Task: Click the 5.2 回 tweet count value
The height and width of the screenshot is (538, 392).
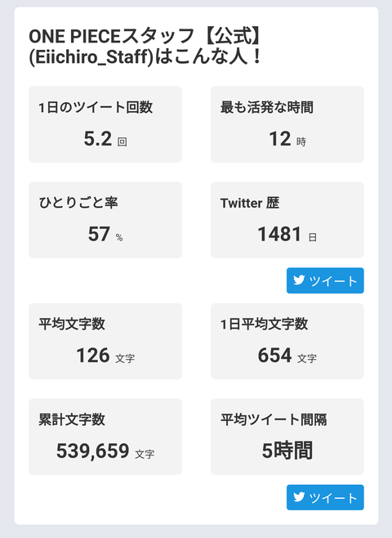Action: (105, 139)
